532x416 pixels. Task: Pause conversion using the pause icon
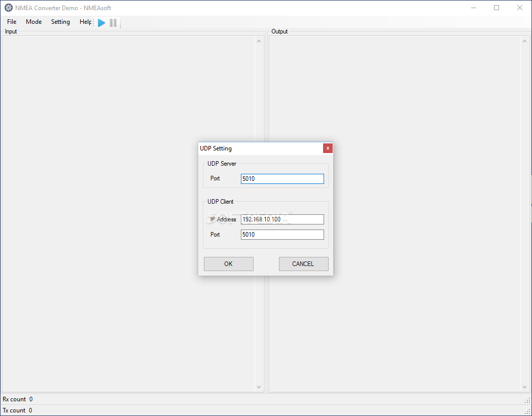point(113,23)
